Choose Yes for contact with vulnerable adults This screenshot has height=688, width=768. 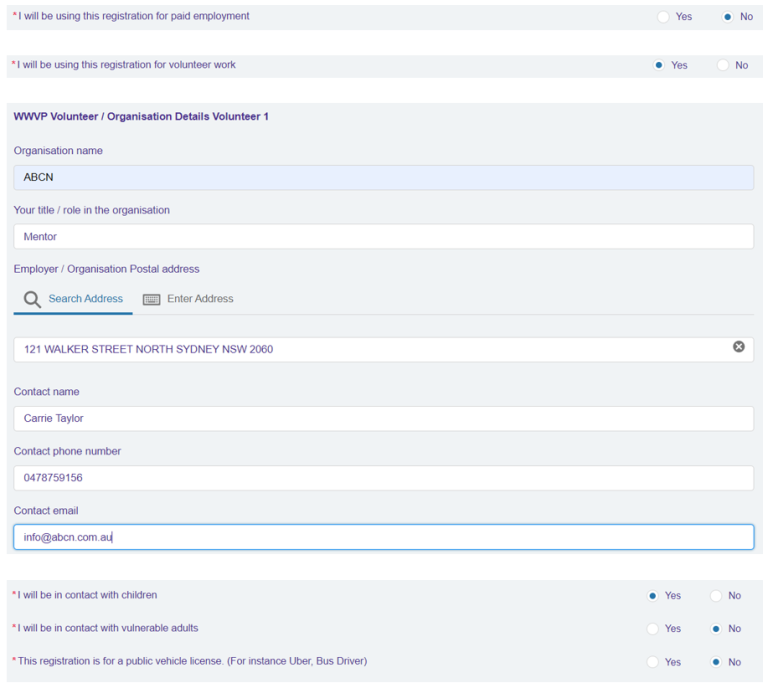coord(653,629)
